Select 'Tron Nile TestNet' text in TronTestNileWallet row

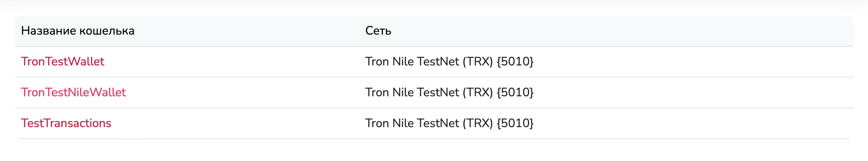412,93
